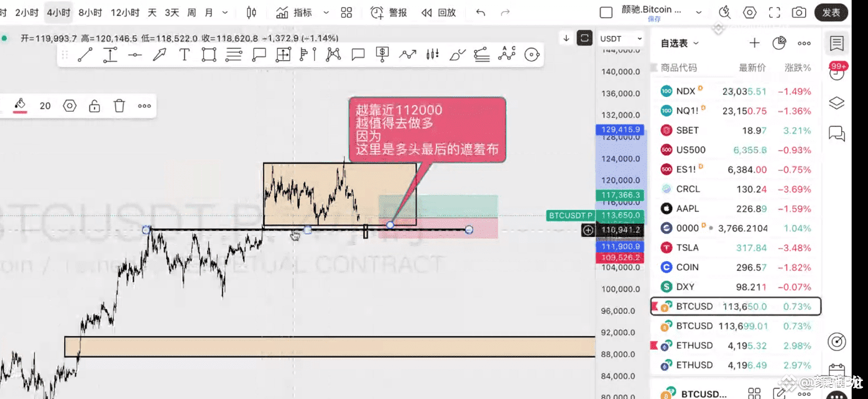Change the text size value 20
The width and height of the screenshot is (868, 399).
tap(45, 106)
